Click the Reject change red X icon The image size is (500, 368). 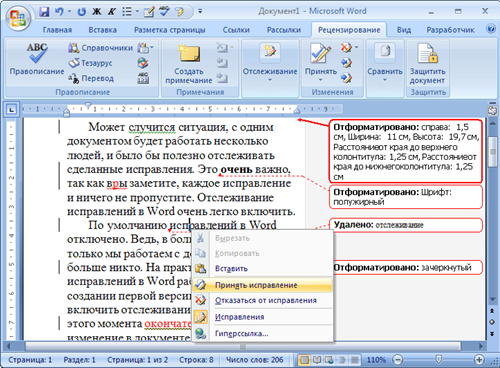pyautogui.click(x=346, y=48)
